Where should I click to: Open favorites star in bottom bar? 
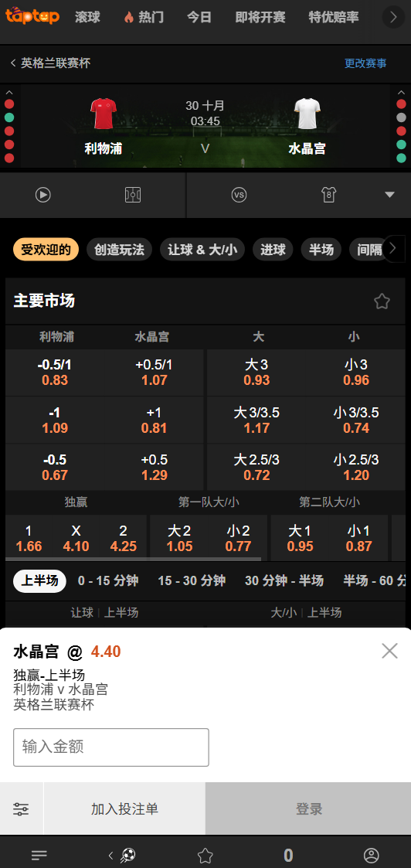pos(206,856)
